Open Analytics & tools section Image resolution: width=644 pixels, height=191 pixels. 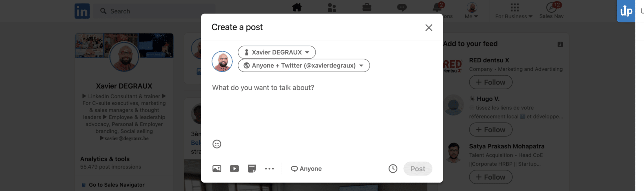105,159
